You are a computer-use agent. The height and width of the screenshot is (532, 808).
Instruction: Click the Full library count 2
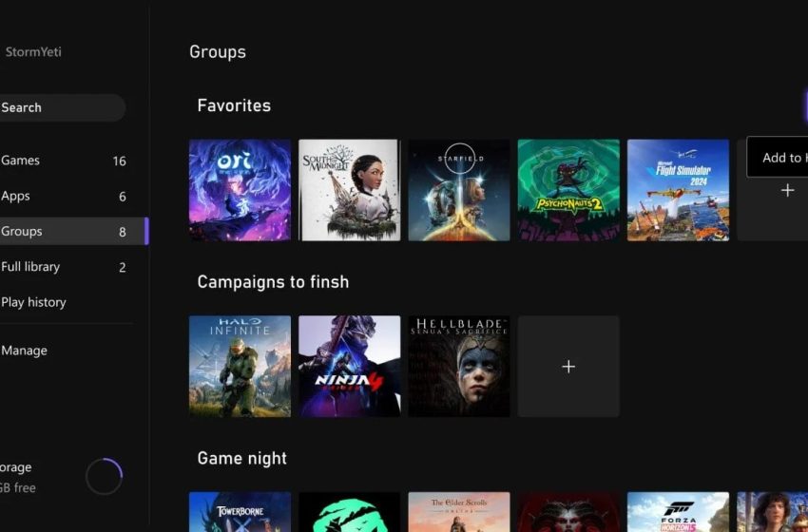pyautogui.click(x=122, y=267)
